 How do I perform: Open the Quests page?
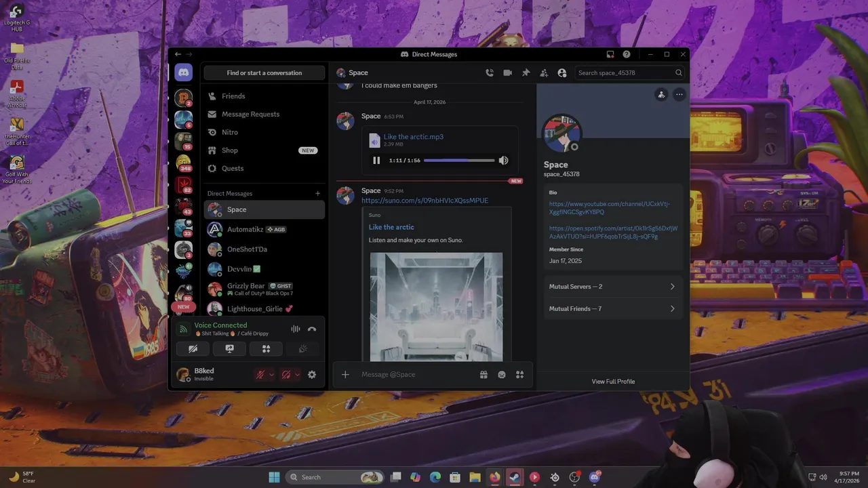264,168
